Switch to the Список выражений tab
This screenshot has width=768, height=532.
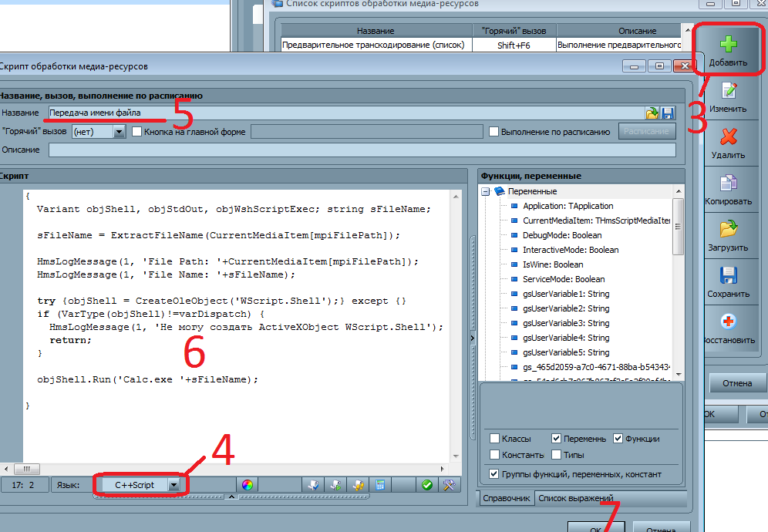(574, 498)
